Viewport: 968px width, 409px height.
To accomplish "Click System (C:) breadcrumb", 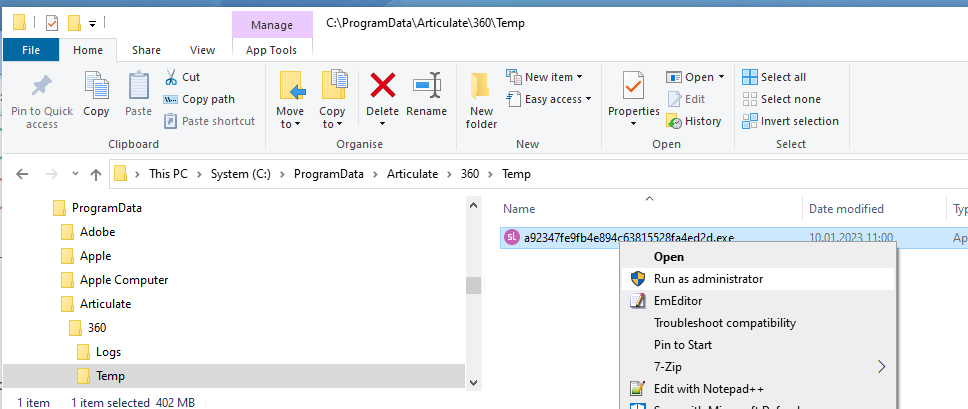I will [241, 174].
